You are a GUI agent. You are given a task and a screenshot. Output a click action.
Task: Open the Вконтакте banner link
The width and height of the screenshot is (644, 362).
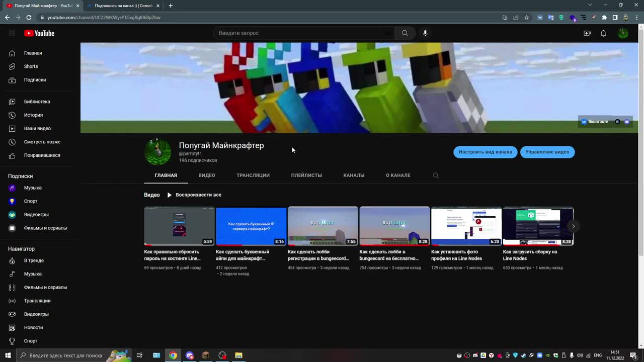[x=595, y=122]
